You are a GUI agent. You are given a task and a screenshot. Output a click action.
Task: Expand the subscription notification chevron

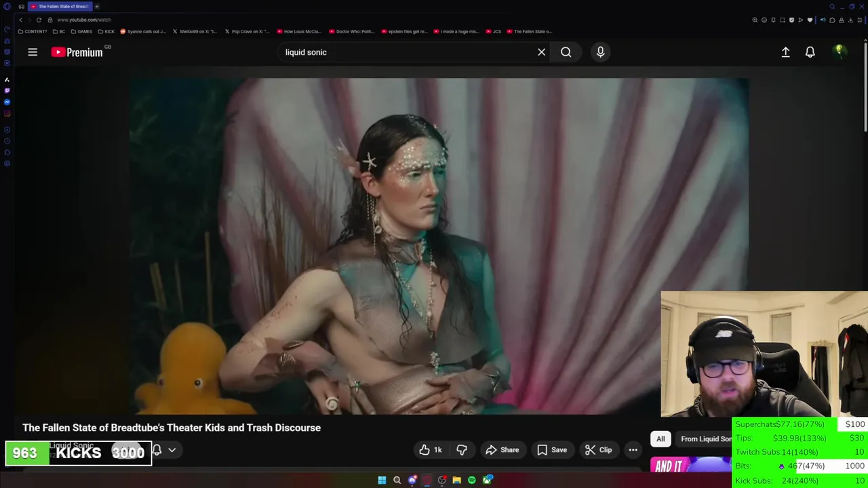click(x=172, y=450)
